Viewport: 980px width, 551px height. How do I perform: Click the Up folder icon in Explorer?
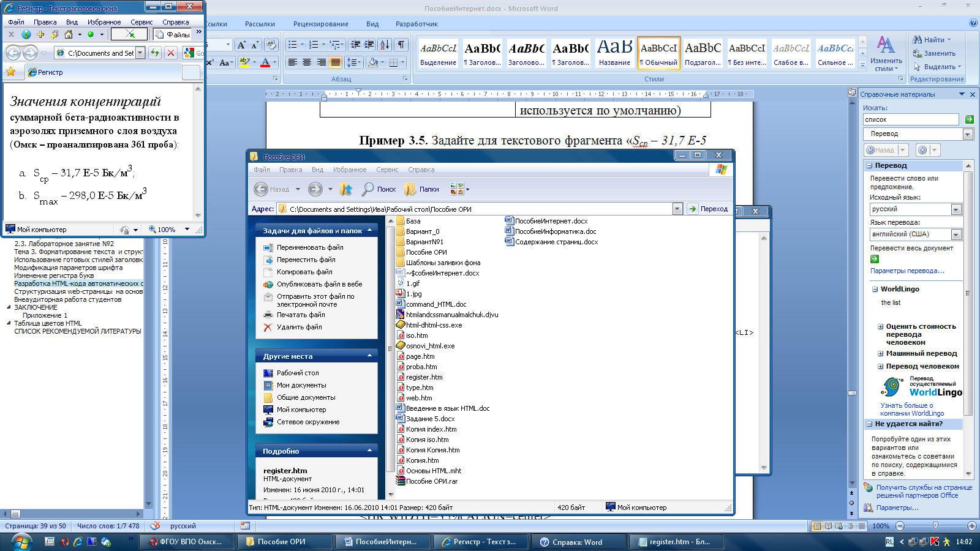(346, 189)
